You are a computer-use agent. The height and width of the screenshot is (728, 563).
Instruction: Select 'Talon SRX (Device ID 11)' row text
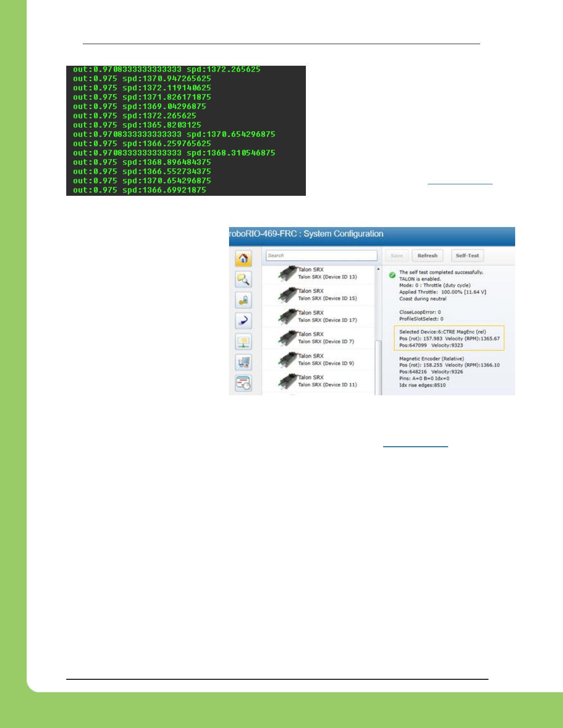[327, 385]
